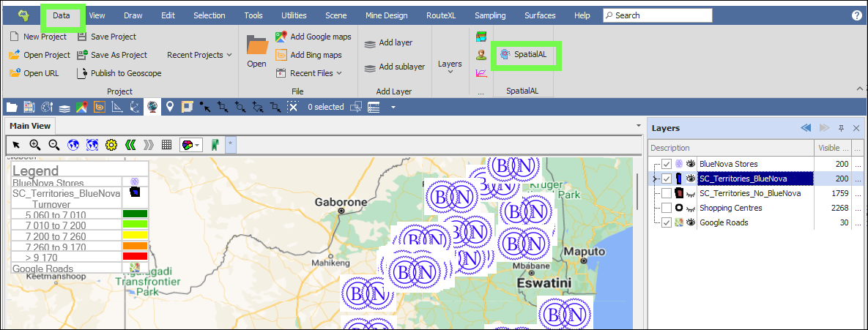Click the Add Bing maps icon

(x=281, y=55)
